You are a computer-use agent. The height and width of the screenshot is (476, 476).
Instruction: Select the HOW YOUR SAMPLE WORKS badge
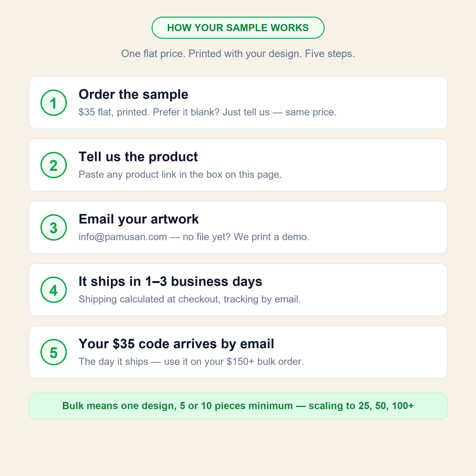tap(238, 28)
